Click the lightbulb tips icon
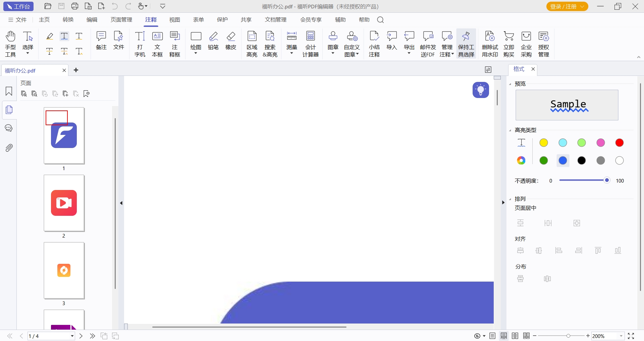The image size is (644, 341). point(481,90)
